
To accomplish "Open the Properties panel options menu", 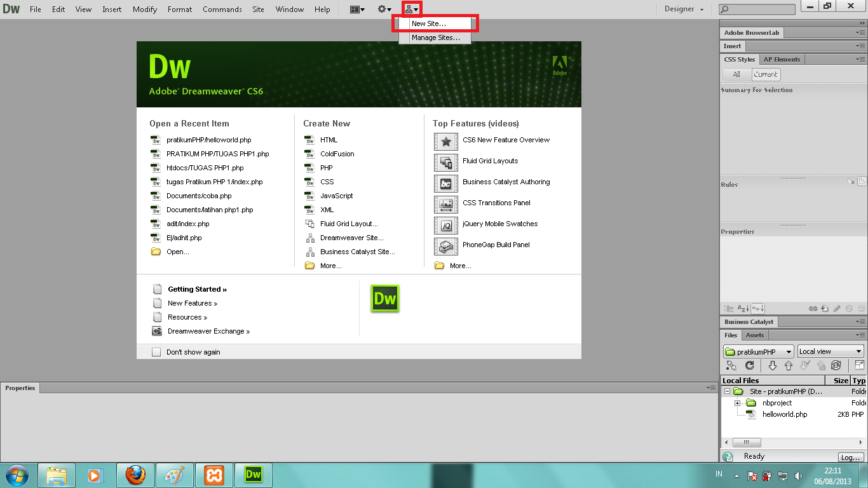I will click(x=710, y=388).
